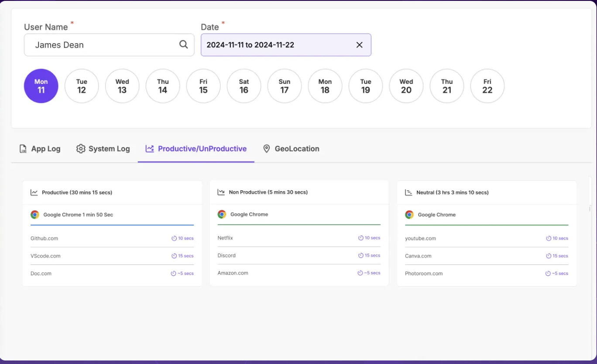Click the GeoLocation pin icon
The height and width of the screenshot is (364, 597).
point(267,149)
